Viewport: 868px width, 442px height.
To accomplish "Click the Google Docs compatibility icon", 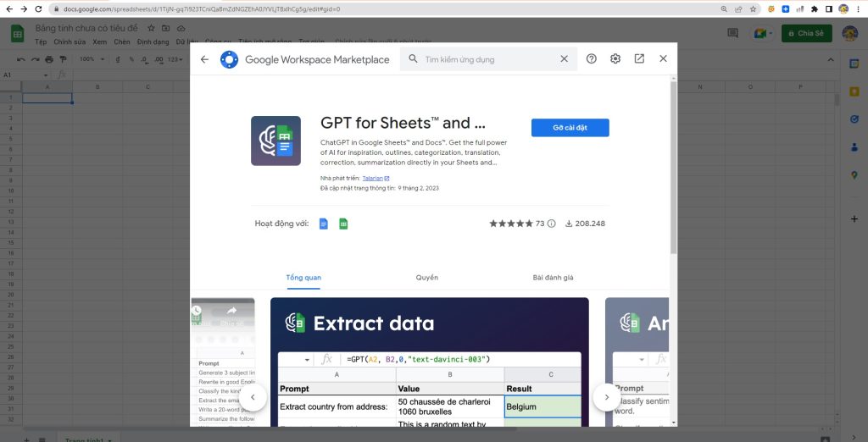I will pos(324,224).
